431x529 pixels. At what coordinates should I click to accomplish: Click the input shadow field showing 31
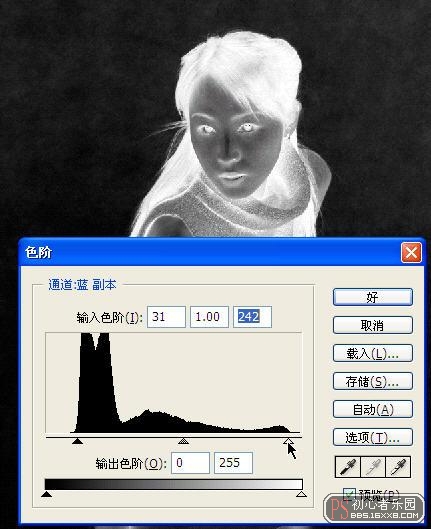pos(166,316)
